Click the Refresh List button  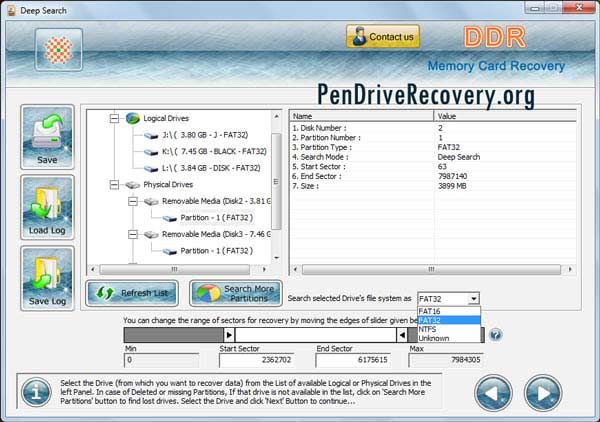point(132,293)
